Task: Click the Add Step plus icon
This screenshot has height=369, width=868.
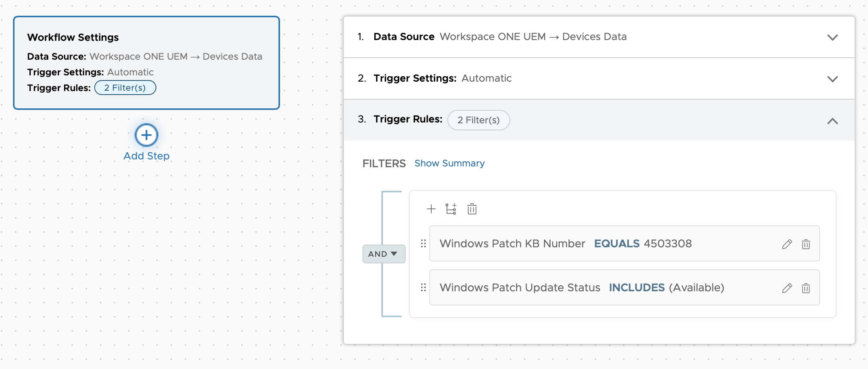Action: pyautogui.click(x=146, y=135)
